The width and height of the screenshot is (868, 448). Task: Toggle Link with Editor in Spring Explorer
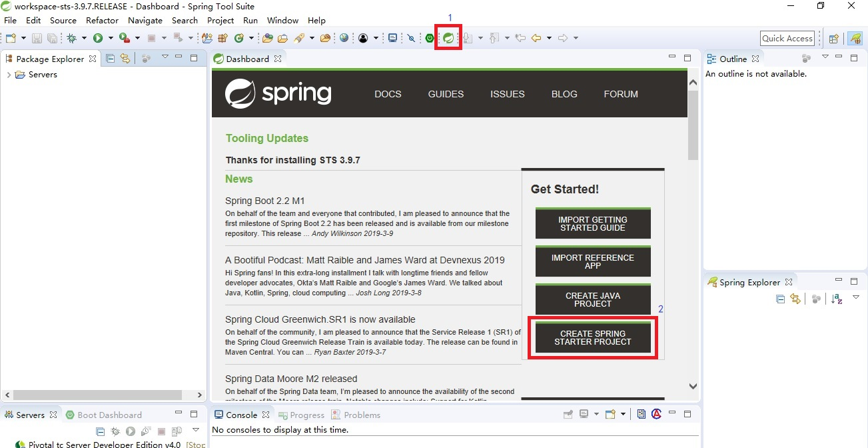[795, 299]
